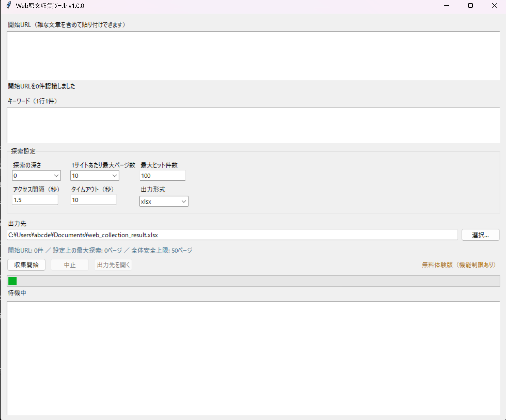Click the 開始URLを0件認識しました message
Viewport: 506px width, 420px height.
42,86
